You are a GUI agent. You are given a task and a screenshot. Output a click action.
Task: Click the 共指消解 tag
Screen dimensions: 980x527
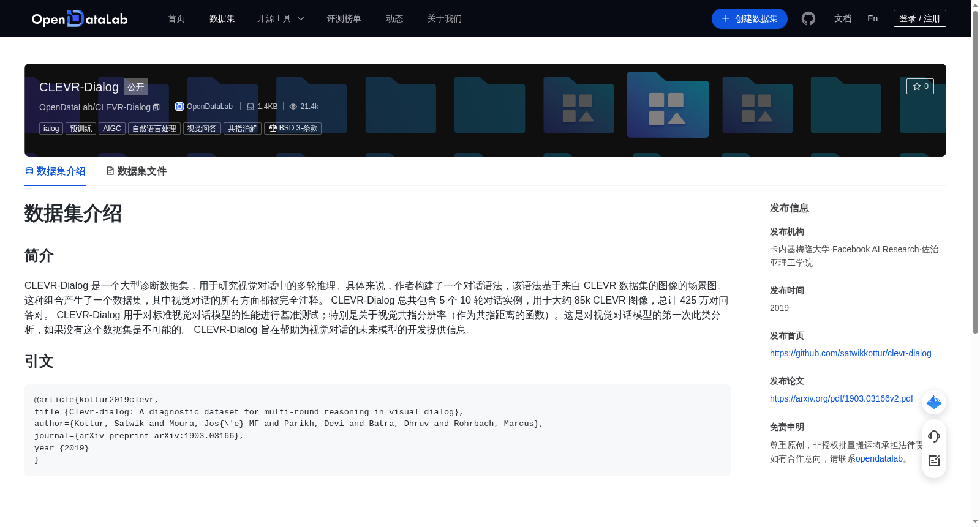pyautogui.click(x=243, y=129)
